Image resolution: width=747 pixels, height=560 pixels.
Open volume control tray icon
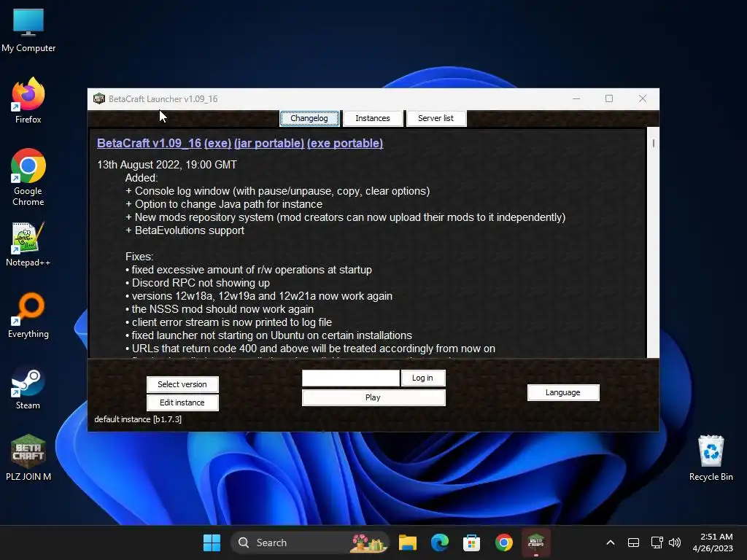[675, 542]
